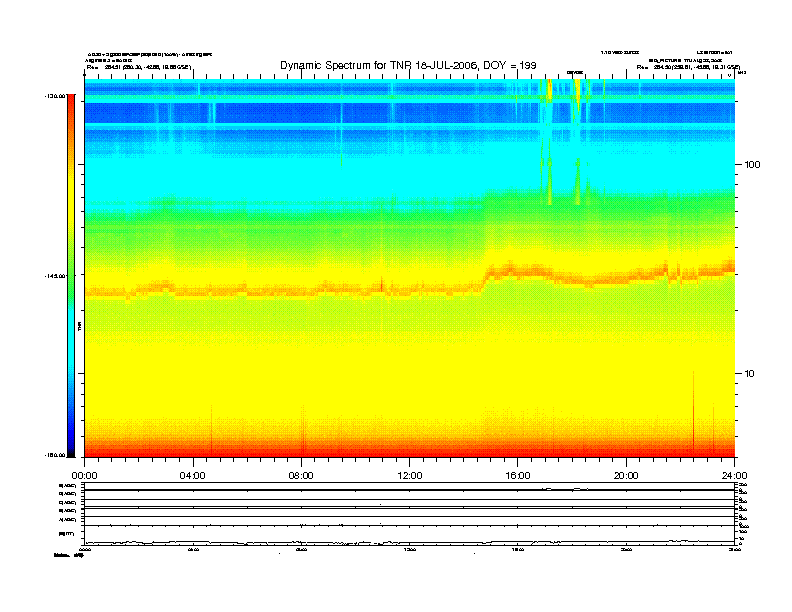Click the "-145.00" color scale label

click(x=55, y=276)
